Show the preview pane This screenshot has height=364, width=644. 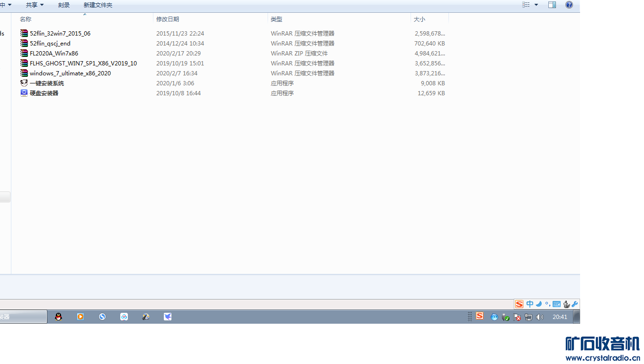(x=552, y=5)
